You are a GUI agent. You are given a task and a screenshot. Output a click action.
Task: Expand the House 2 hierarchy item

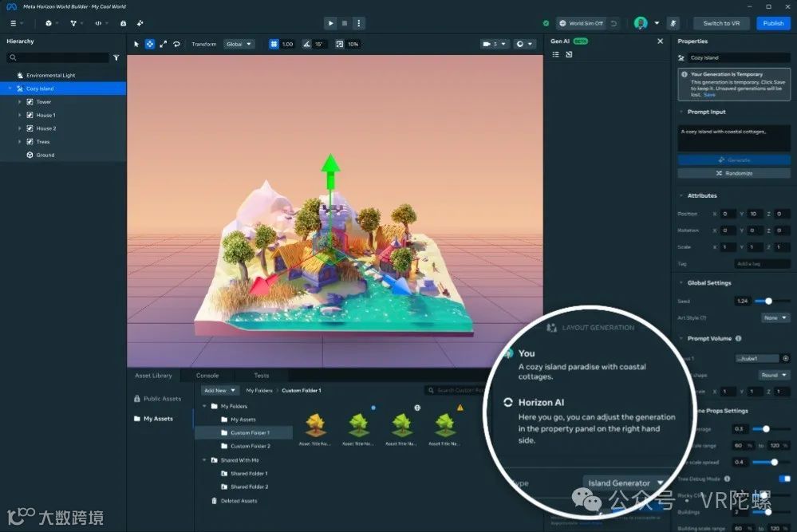pyautogui.click(x=20, y=128)
